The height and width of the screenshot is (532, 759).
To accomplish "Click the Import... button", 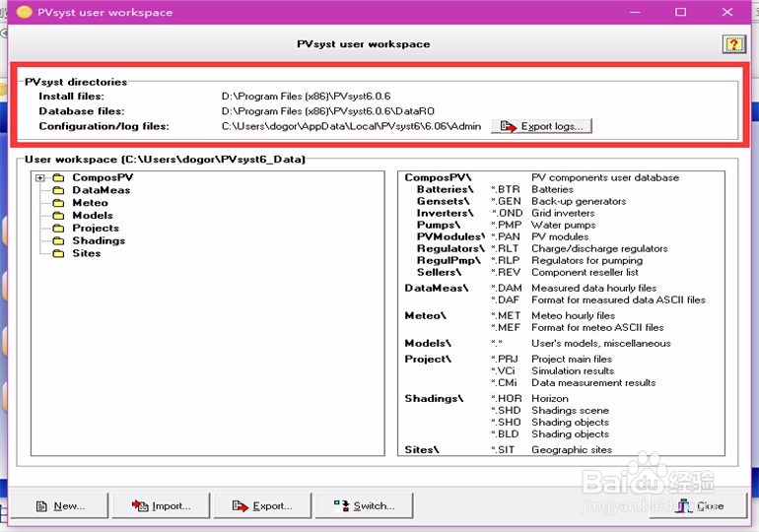I will (162, 505).
